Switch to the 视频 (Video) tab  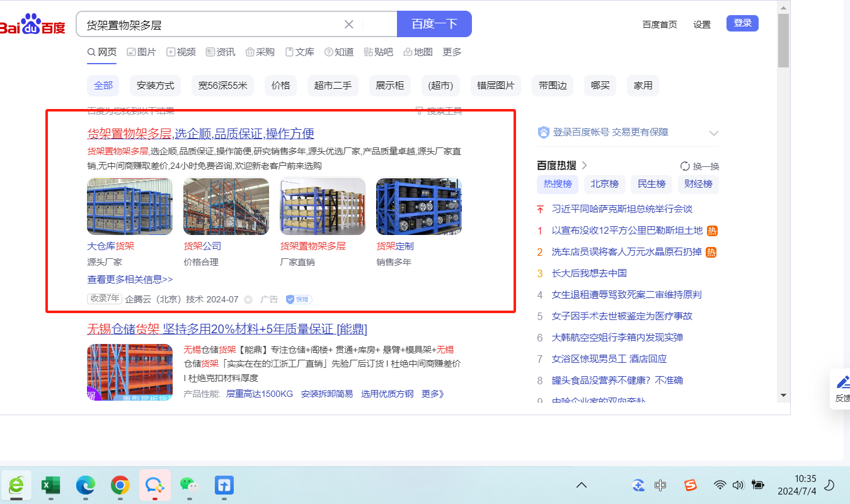click(x=181, y=52)
